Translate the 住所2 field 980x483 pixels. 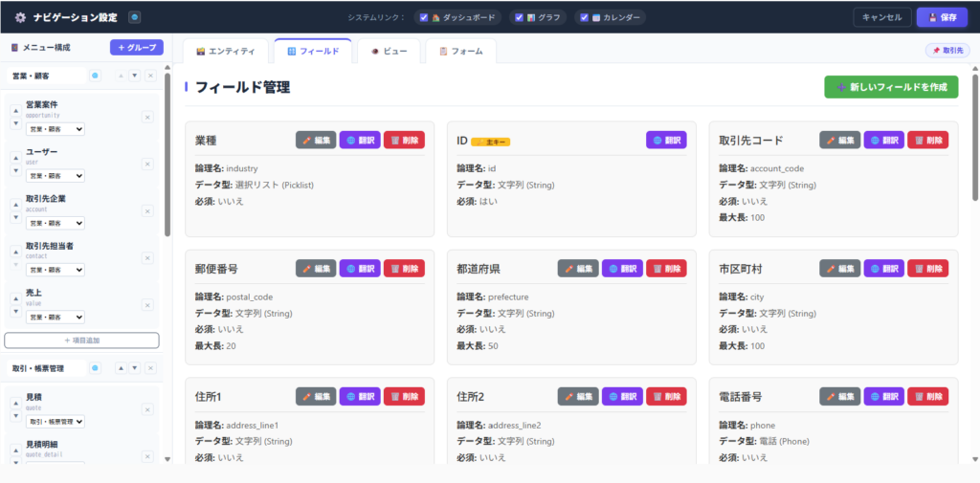click(622, 396)
